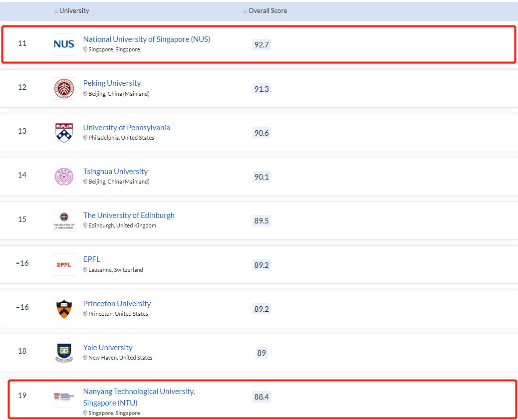Click location pin beside Beijing under Tsinghua University
The image size is (518, 420).
coord(85,181)
